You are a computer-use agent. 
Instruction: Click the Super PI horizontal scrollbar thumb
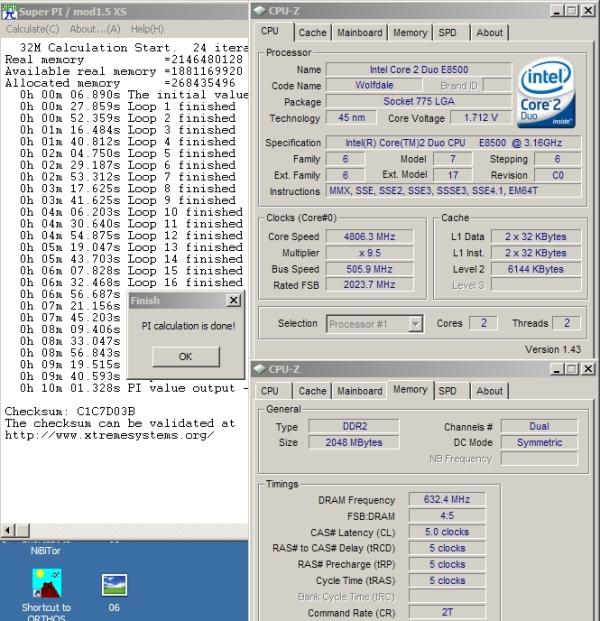coord(22,530)
